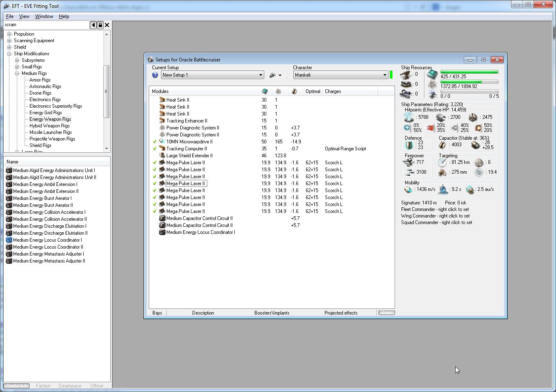Collapse the Medium Rigs tree node
The height and width of the screenshot is (392, 556).
[17, 73]
